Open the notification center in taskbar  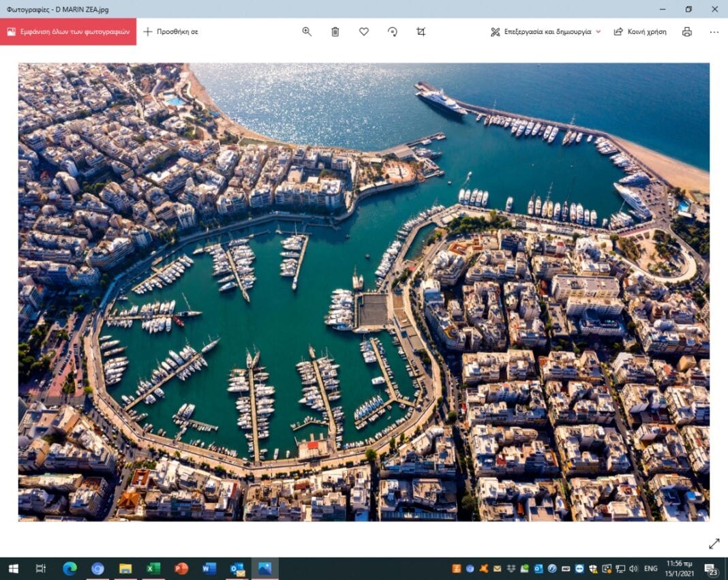(x=712, y=569)
